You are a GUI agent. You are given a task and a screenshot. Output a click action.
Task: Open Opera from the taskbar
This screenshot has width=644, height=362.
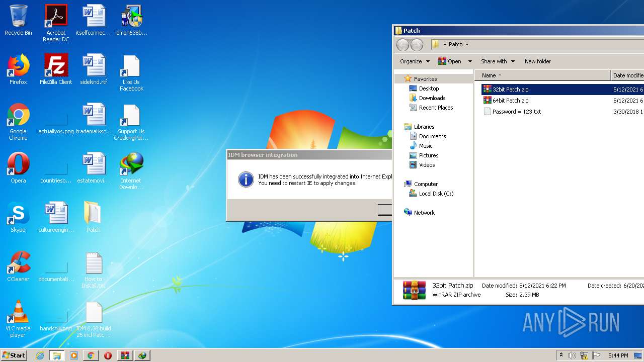(108, 355)
